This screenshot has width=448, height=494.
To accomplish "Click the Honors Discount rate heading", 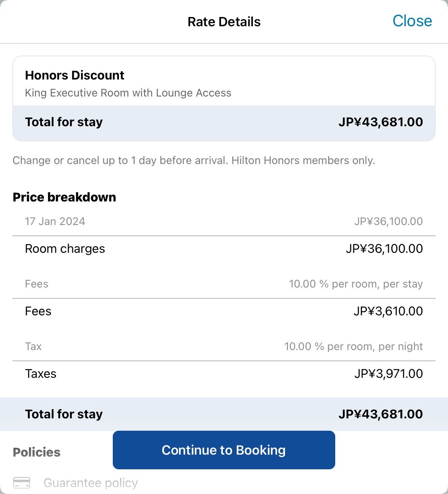I will (75, 75).
